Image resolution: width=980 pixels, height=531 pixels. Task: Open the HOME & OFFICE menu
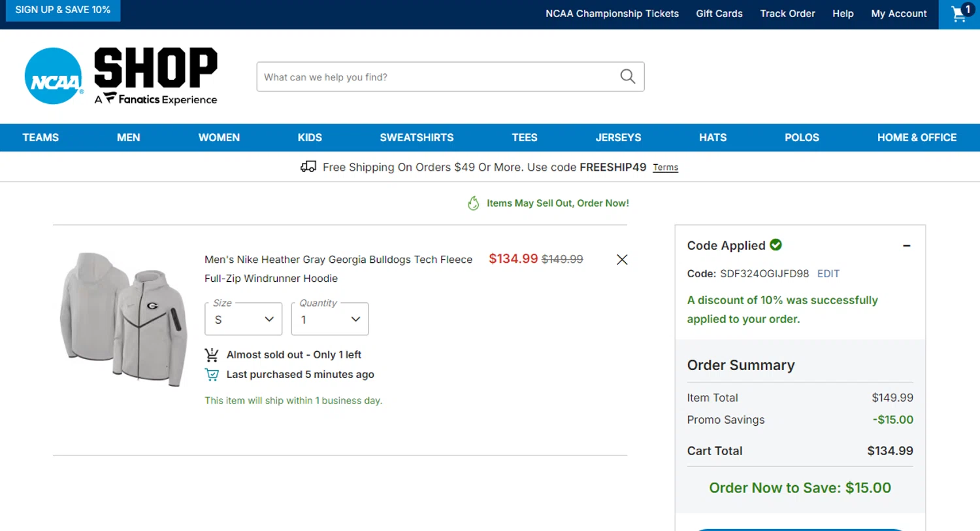click(917, 137)
